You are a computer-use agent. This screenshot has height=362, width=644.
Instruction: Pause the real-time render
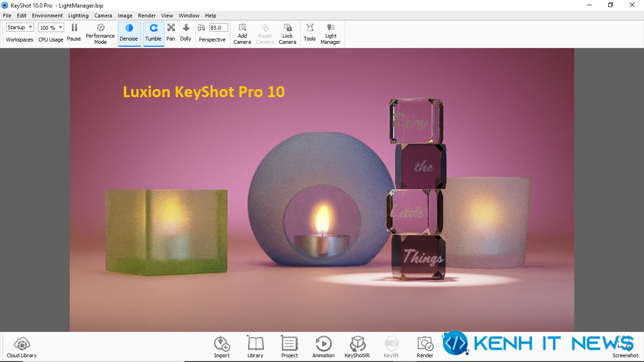74,33
